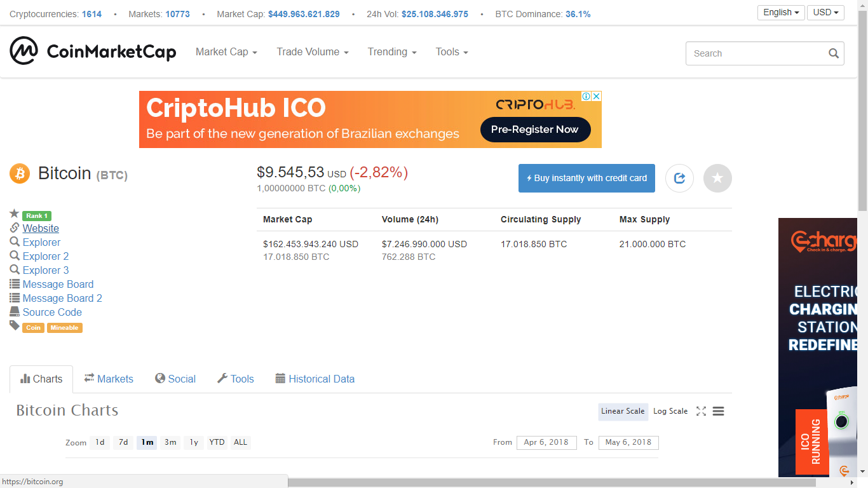
Task: Click the Coin tag label
Action: coord(34,328)
